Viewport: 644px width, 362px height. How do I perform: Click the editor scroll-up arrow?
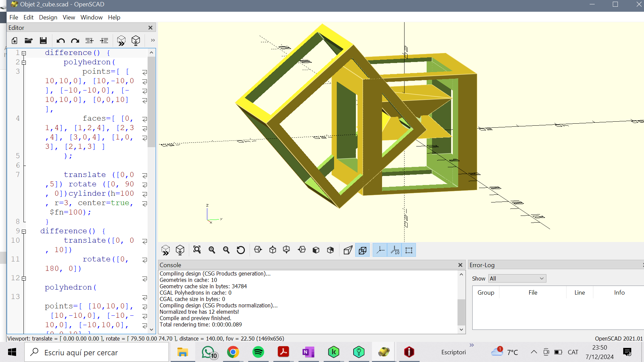(151, 53)
